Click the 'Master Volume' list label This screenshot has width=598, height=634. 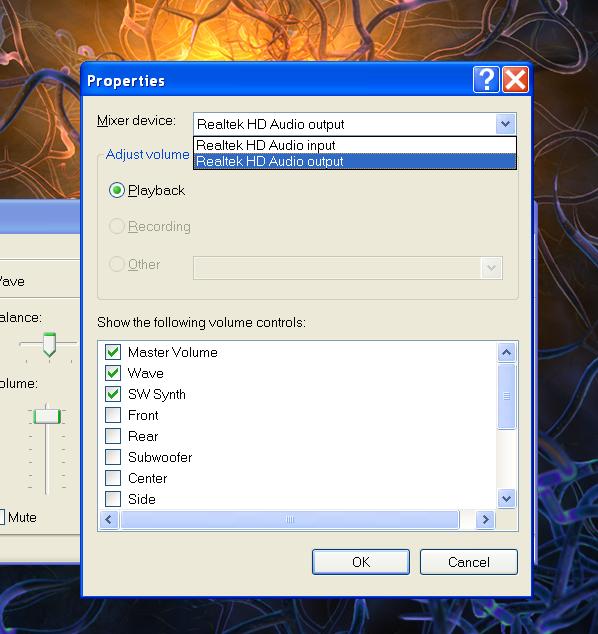click(x=173, y=352)
